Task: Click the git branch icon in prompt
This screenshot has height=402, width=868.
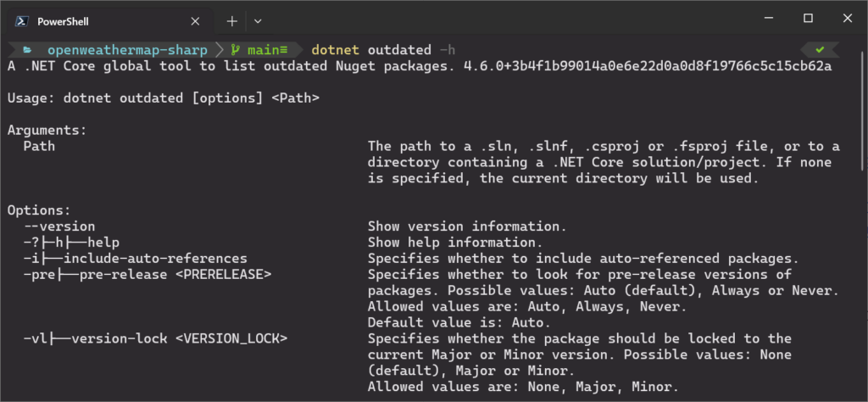Action: [236, 50]
